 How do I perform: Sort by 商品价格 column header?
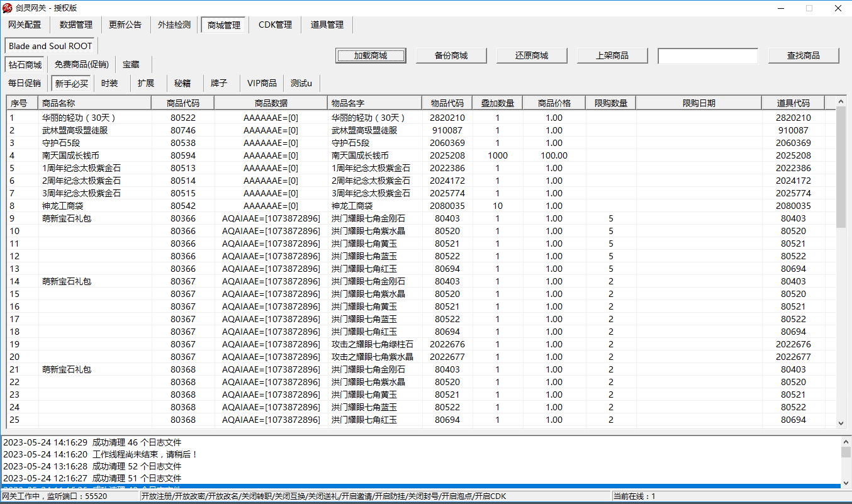pyautogui.click(x=554, y=103)
